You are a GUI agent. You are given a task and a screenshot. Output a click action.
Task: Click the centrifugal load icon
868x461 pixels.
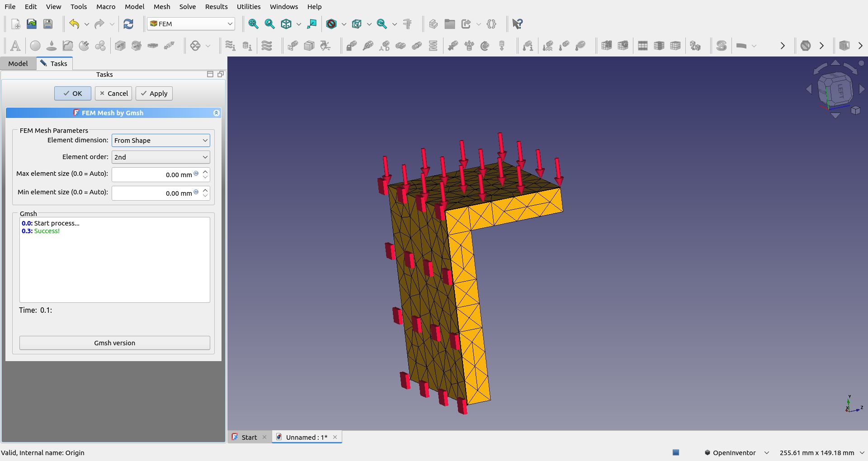pos(485,46)
